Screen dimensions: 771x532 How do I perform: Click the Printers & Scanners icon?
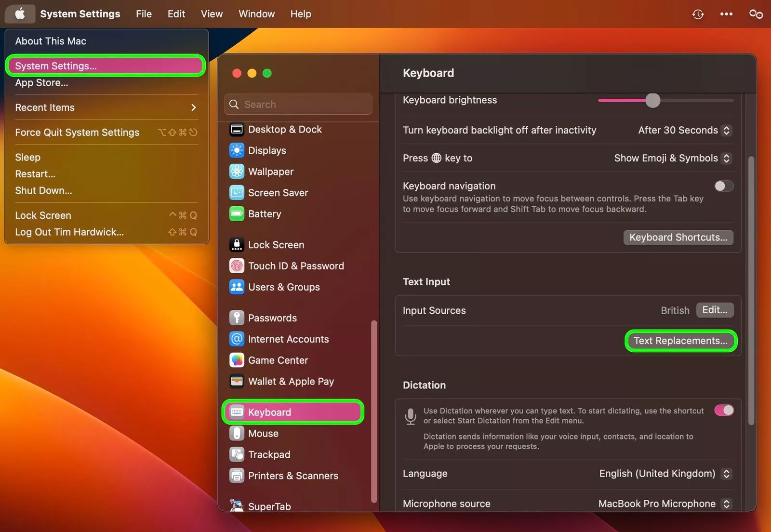237,476
